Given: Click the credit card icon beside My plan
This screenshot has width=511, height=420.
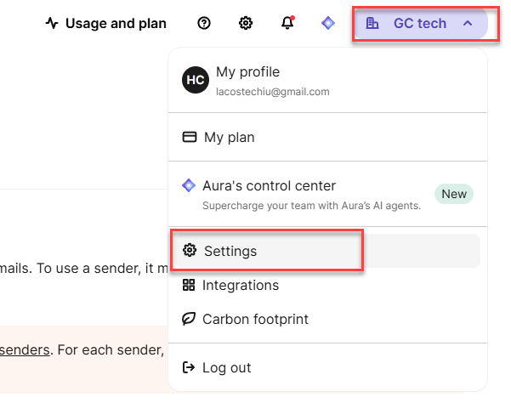Looking at the screenshot, I should (x=189, y=137).
